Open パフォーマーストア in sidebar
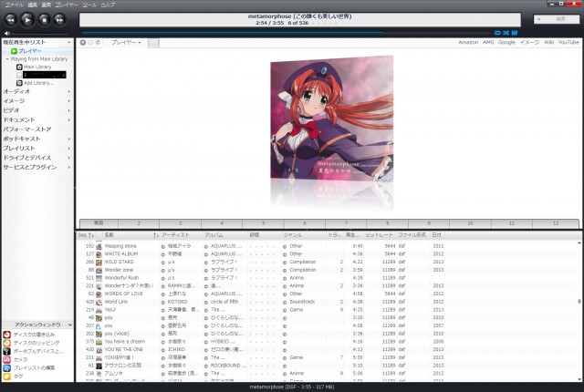584x392 pixels. point(27,129)
